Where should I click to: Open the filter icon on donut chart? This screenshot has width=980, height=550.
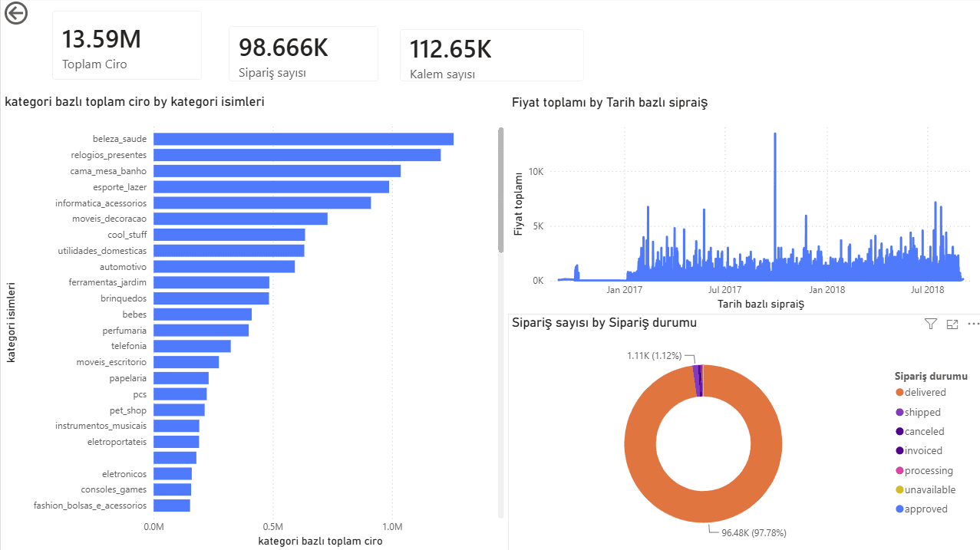point(931,324)
